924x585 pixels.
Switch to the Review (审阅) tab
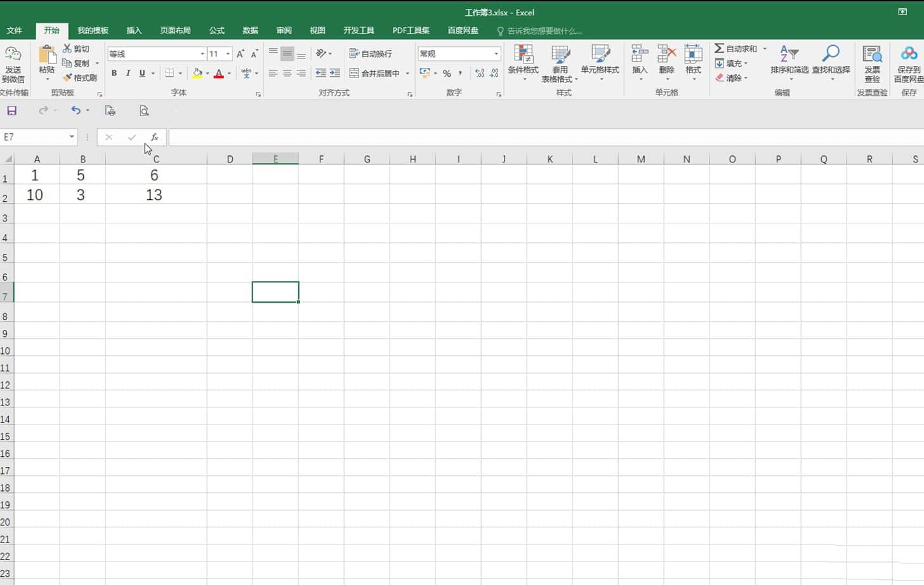pos(284,30)
